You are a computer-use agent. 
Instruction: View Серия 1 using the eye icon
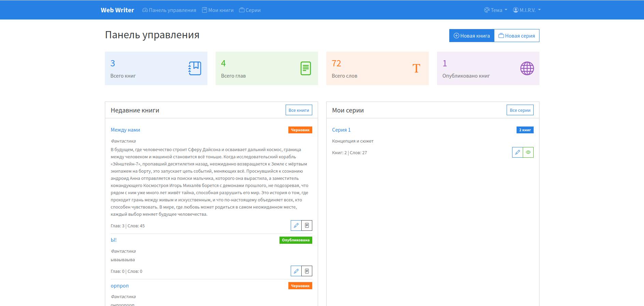point(528,152)
